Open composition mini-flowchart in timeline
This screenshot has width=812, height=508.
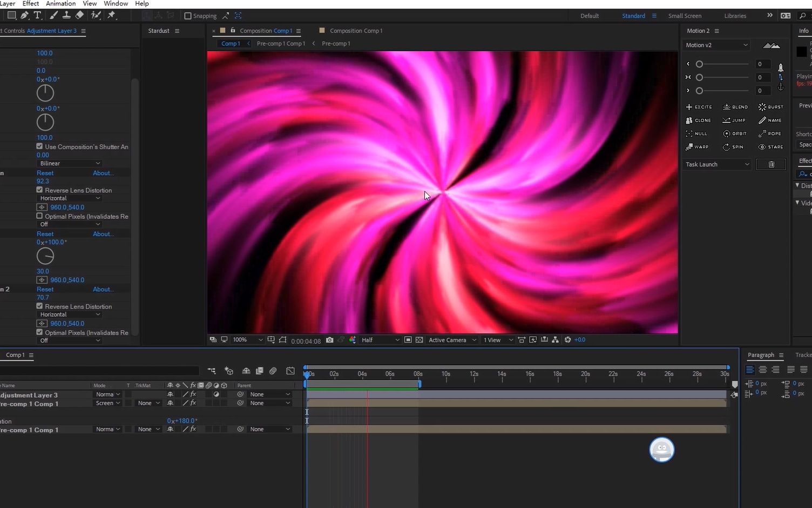tap(211, 371)
